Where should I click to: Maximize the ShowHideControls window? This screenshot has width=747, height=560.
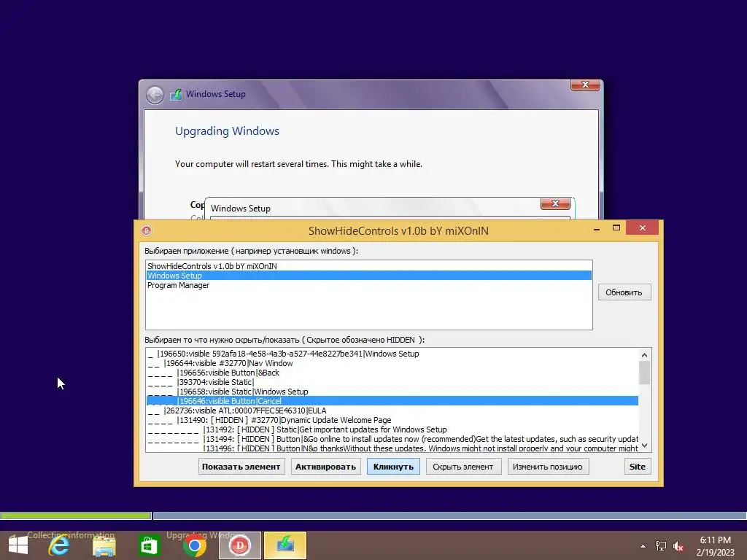(616, 228)
